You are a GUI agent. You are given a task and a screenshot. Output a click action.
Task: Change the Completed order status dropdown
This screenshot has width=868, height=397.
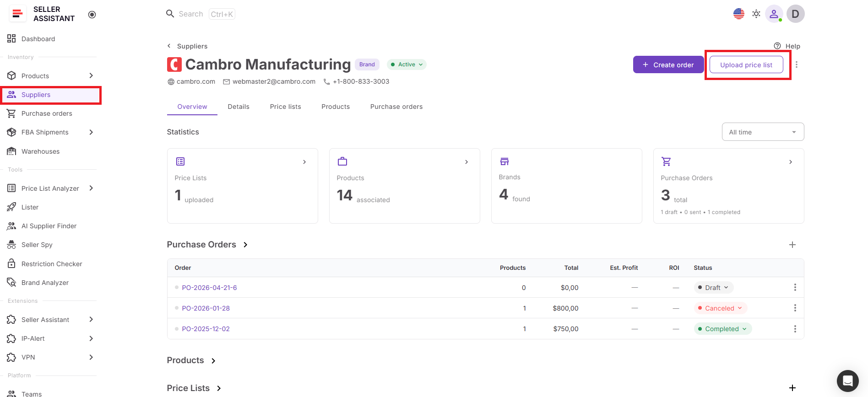(723, 329)
